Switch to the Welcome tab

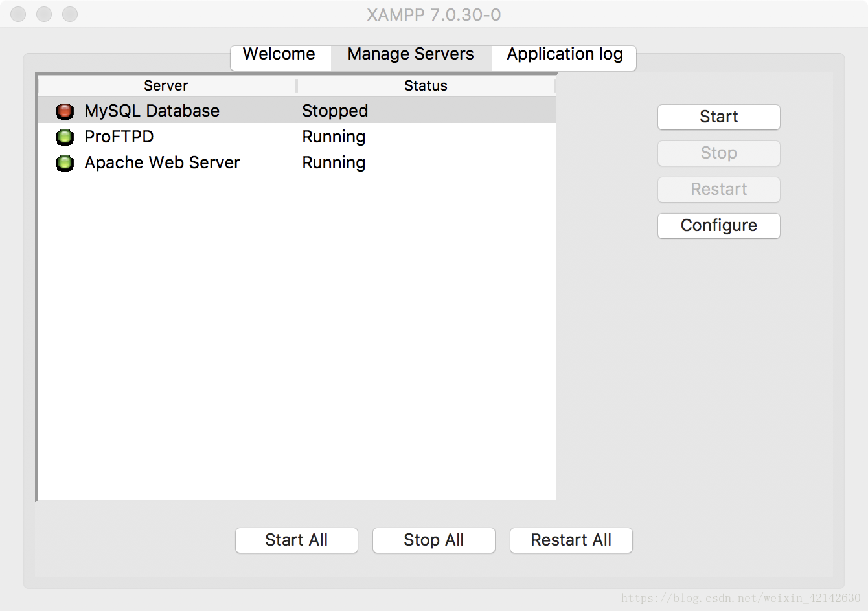click(280, 54)
